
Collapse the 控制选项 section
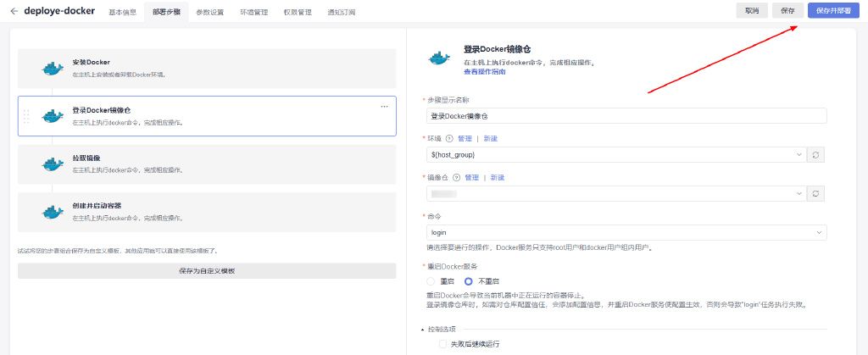coord(424,329)
